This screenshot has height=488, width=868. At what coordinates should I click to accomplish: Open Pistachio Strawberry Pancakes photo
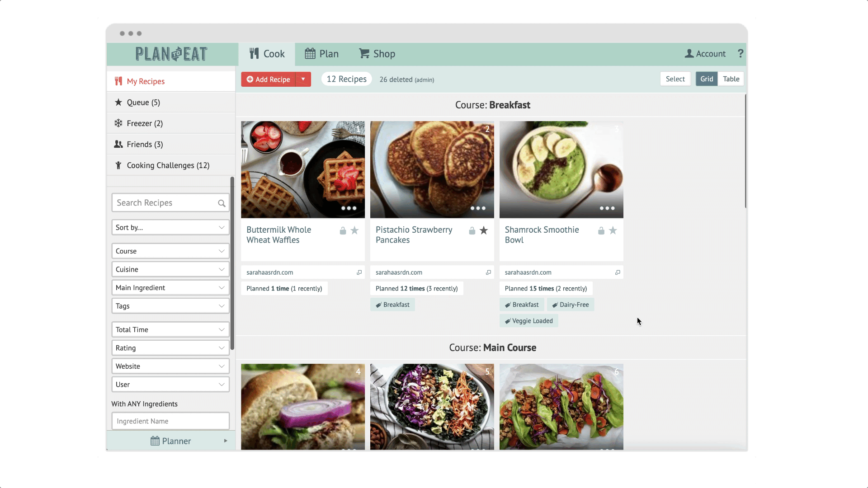point(432,169)
